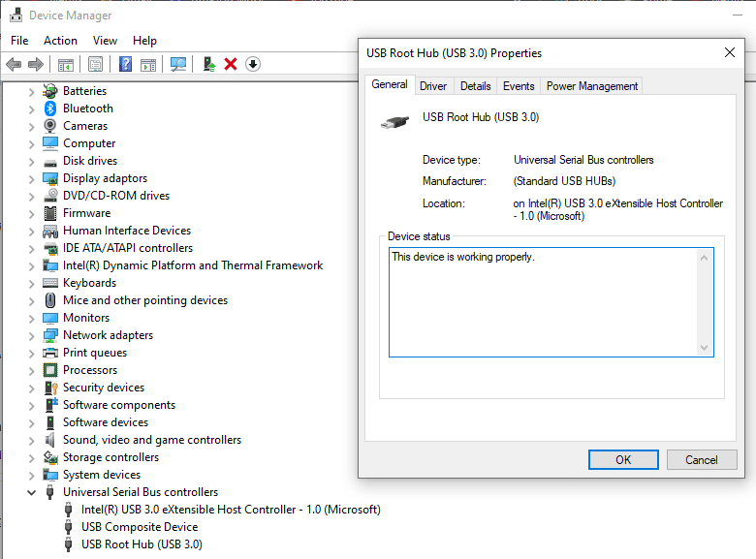756x559 pixels.
Task: Click Scan for hardware changes monitor icon
Action: click(x=178, y=64)
